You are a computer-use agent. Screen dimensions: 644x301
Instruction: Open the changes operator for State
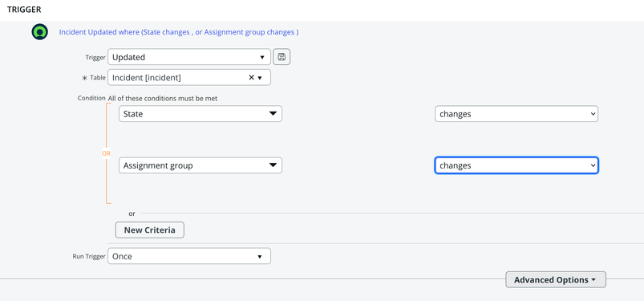516,114
